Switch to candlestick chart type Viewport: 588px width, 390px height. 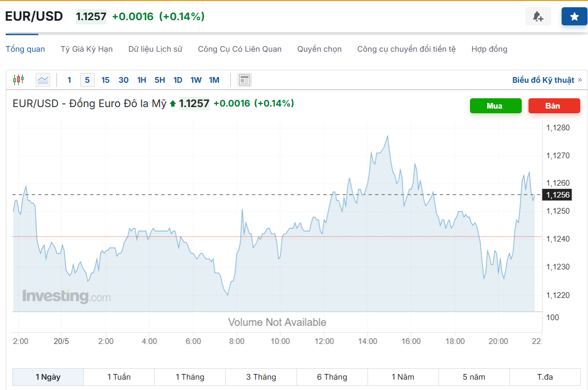tap(19, 80)
